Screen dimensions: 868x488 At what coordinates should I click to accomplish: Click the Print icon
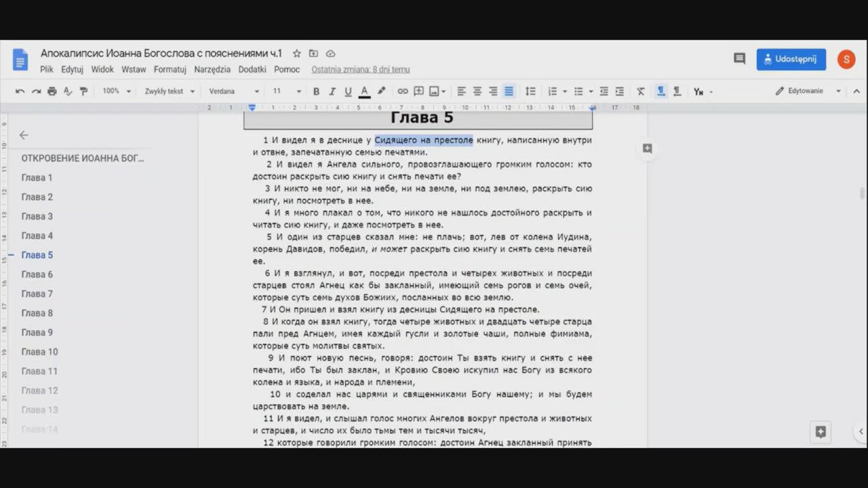[x=52, y=91]
